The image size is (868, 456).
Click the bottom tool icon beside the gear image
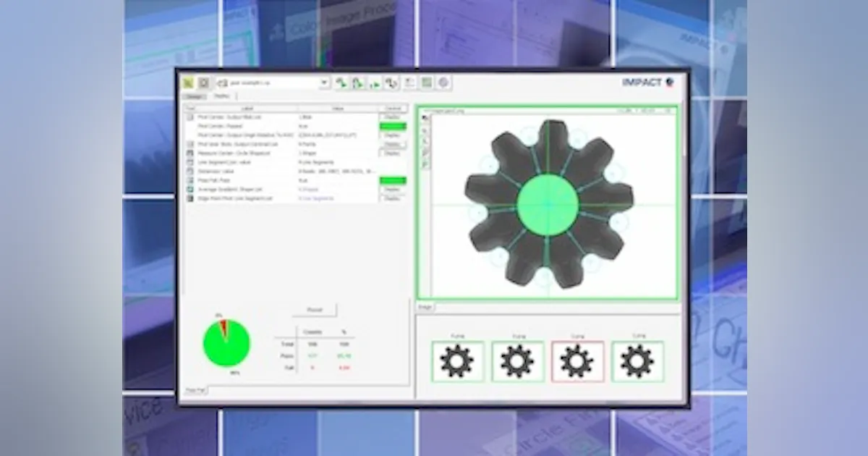point(425,164)
